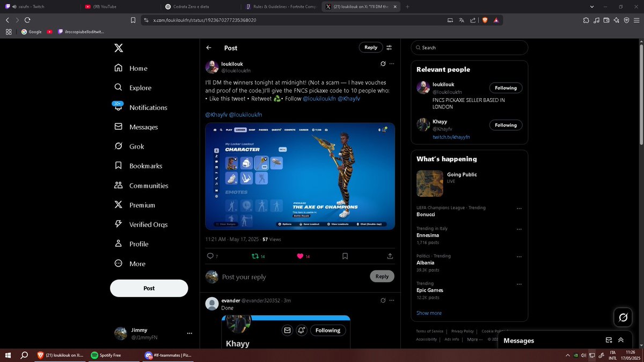Screen dimensions: 644x362
Task: Reload the page with the refresh icon
Action: tap(27, 20)
